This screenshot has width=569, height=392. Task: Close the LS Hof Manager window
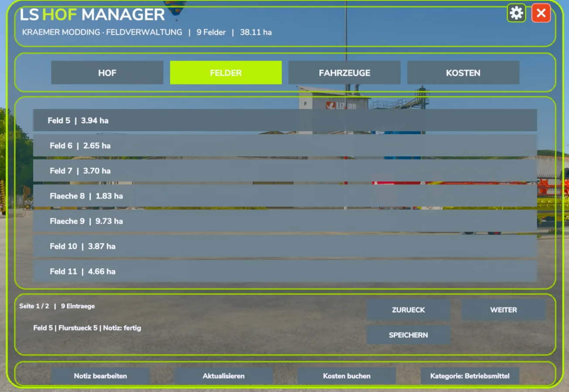pos(541,13)
